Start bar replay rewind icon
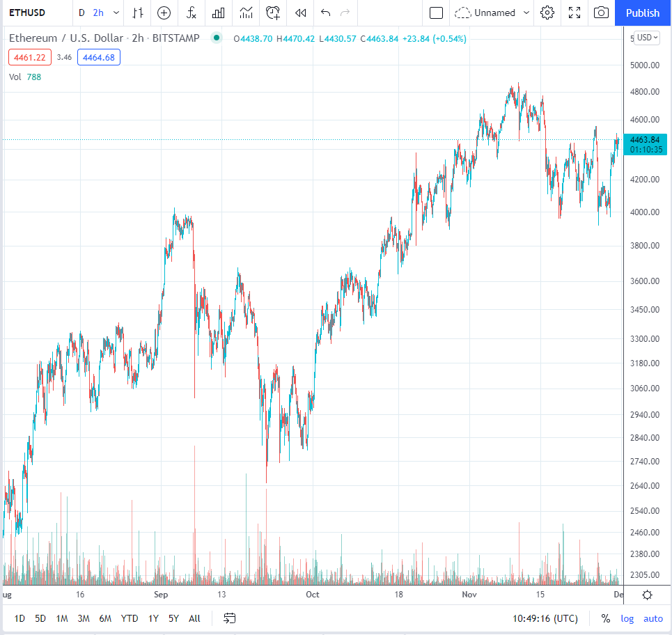 [301, 13]
